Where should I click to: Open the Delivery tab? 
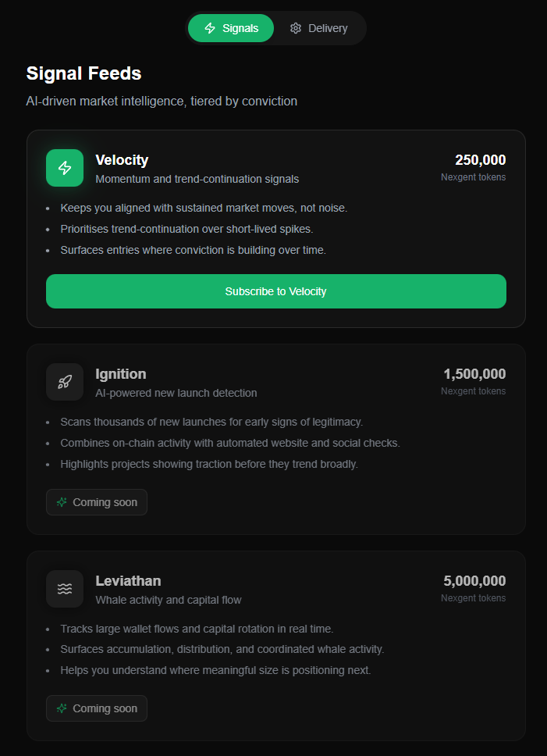319,28
